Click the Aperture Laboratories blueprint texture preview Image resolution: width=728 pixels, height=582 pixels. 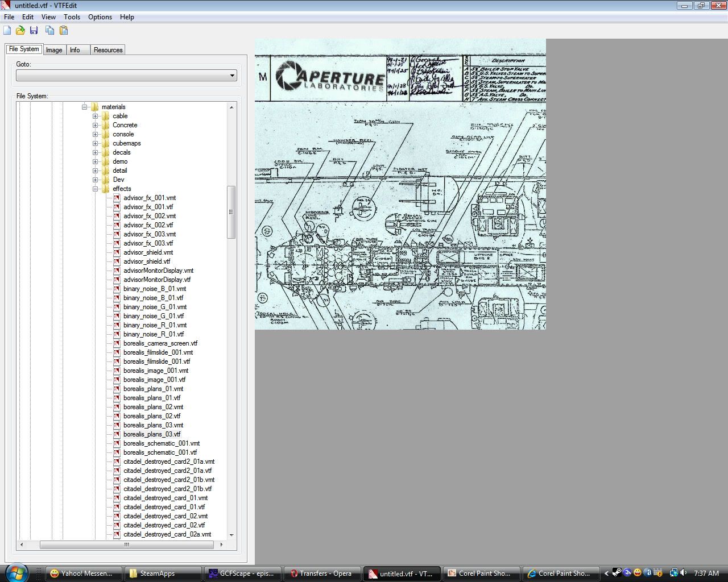400,184
